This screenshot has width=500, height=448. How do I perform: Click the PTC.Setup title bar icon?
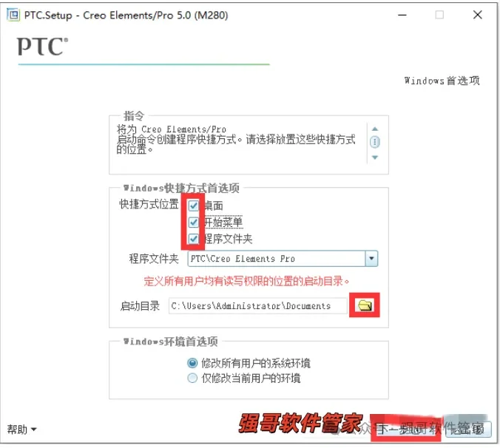pos(13,15)
